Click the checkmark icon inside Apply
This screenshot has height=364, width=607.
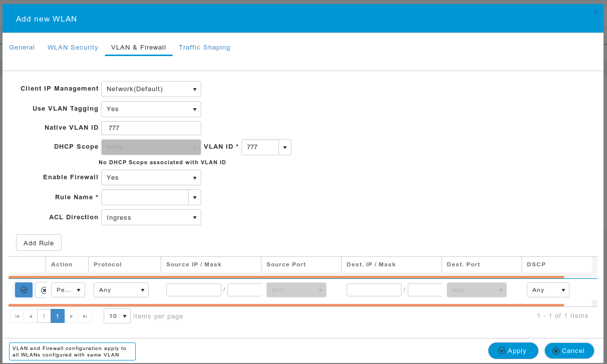click(502, 350)
